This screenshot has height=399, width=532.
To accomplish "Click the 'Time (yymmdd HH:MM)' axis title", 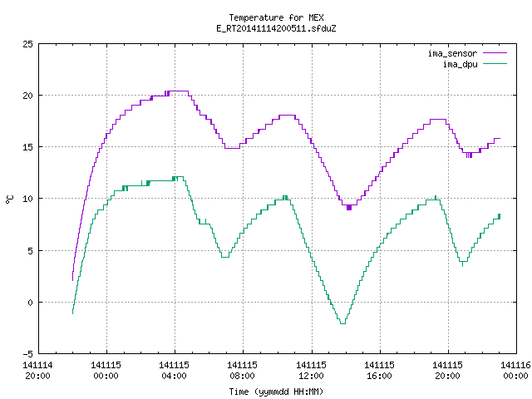I will click(x=276, y=392).
